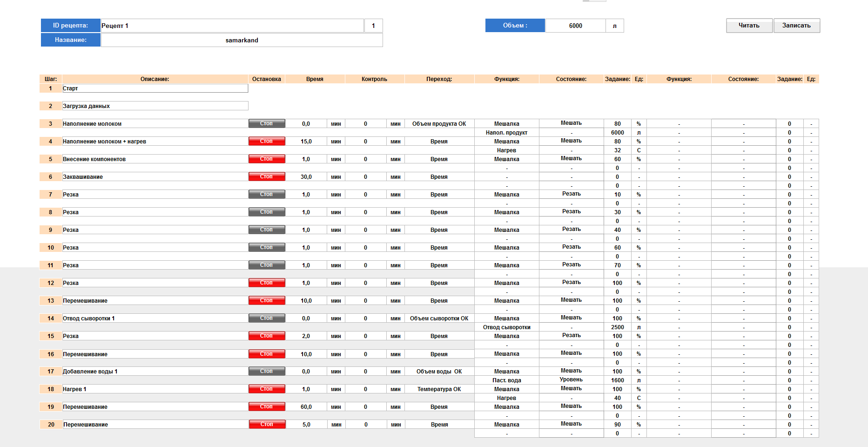Screen dimensions: 868x447
Task: Select state cell Уровень for Паст. вода
Action: click(x=571, y=380)
